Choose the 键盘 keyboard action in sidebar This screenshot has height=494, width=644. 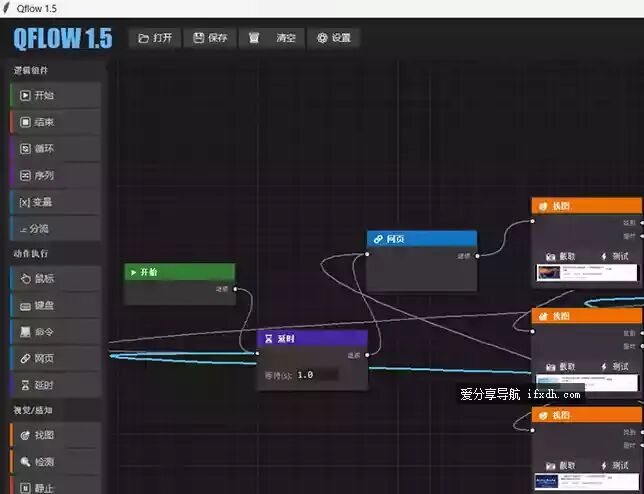pos(55,305)
